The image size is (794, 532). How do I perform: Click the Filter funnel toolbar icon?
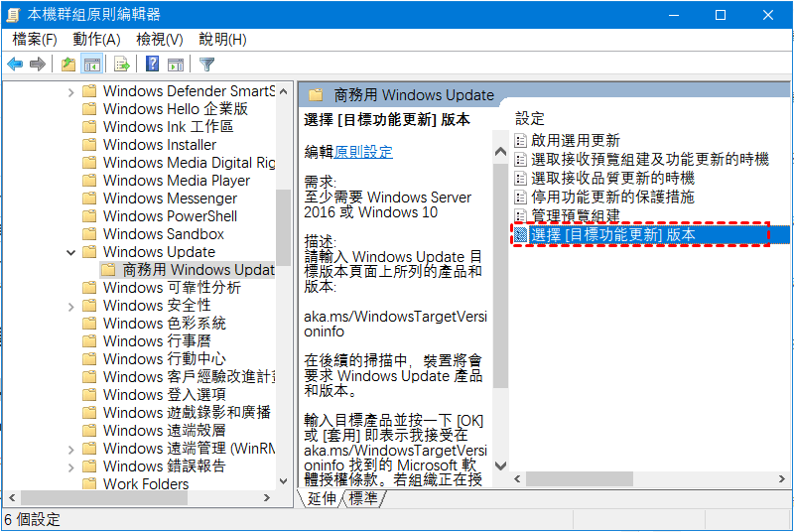coord(207,65)
